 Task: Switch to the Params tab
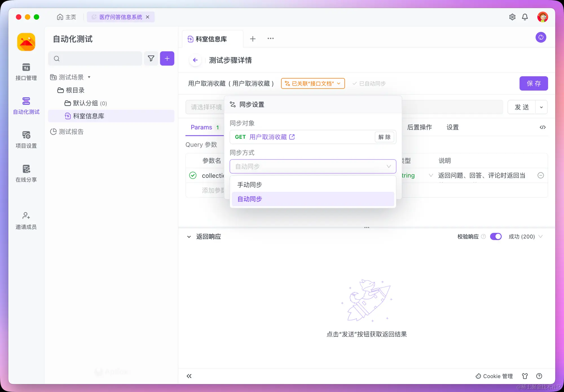click(x=201, y=127)
